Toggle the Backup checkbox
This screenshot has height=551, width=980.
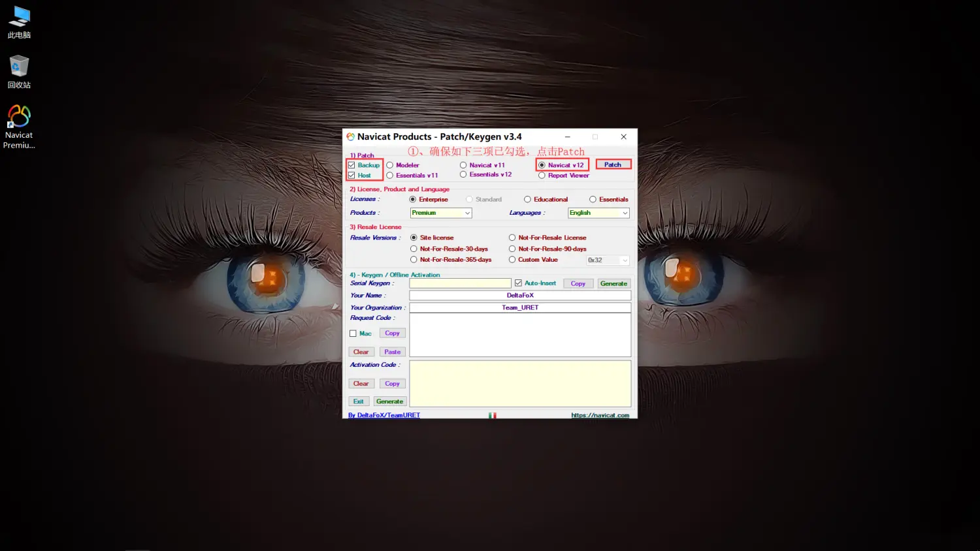click(x=351, y=165)
